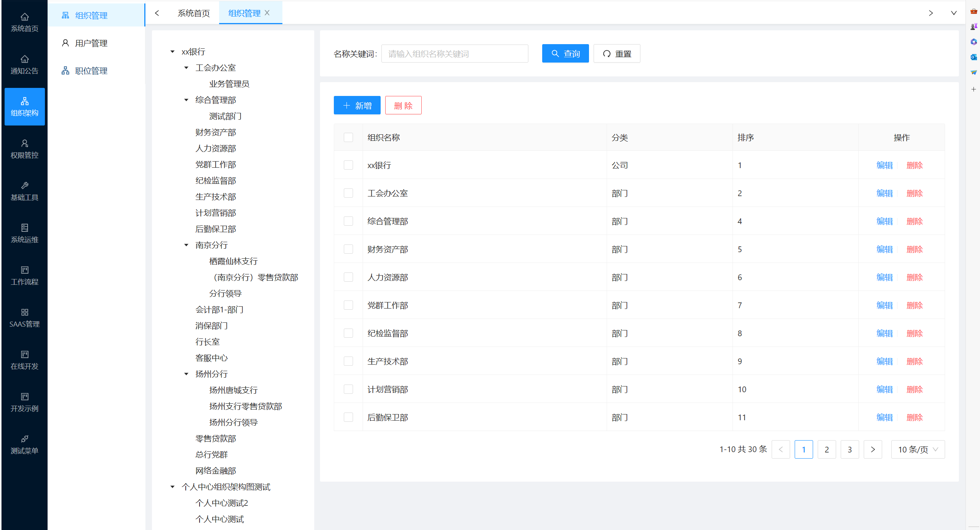Select 组织架构 in the dark sidebar
Image resolution: width=980 pixels, height=530 pixels.
pos(25,107)
